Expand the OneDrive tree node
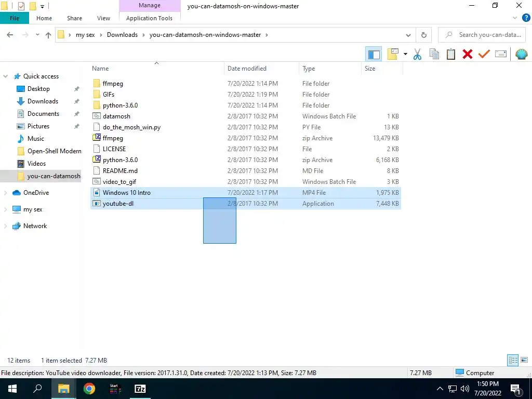This screenshot has width=532, height=399. (x=5, y=193)
